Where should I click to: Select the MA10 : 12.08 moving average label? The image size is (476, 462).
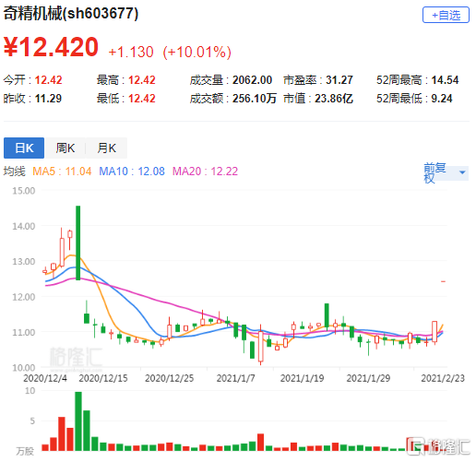132,172
